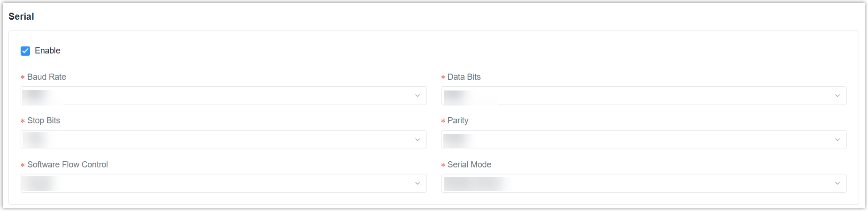868x211 pixels.
Task: Click the Baud Rate chevron arrow
Action: pos(418,96)
